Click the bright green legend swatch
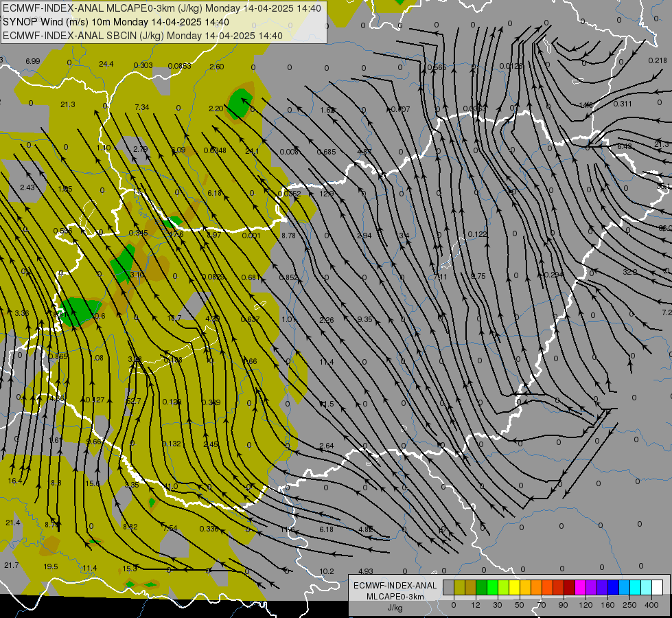Image resolution: width=672 pixels, height=618 pixels. pyautogui.click(x=492, y=588)
